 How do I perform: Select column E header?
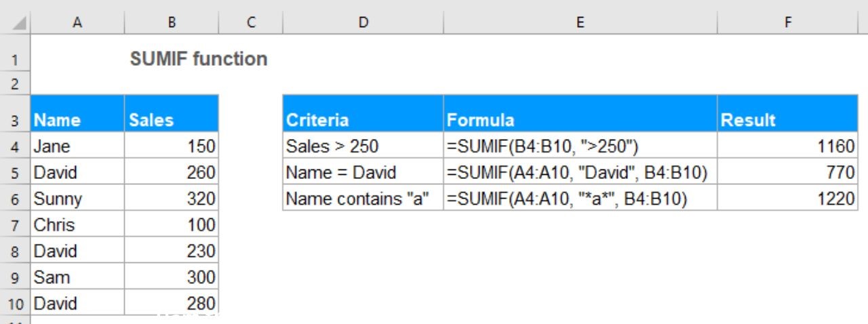tap(580, 22)
